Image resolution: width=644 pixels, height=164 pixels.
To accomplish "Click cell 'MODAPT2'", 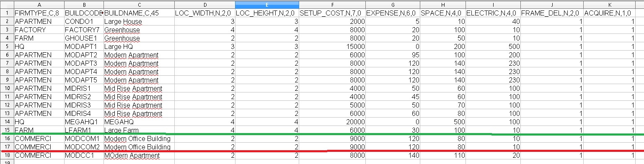I will click(83, 55).
